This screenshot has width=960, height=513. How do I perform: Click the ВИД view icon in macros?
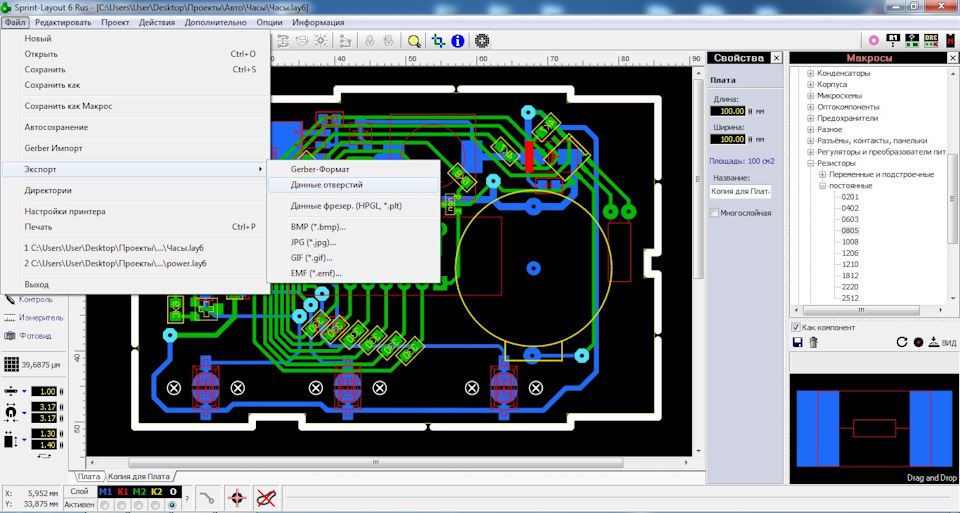tap(942, 342)
